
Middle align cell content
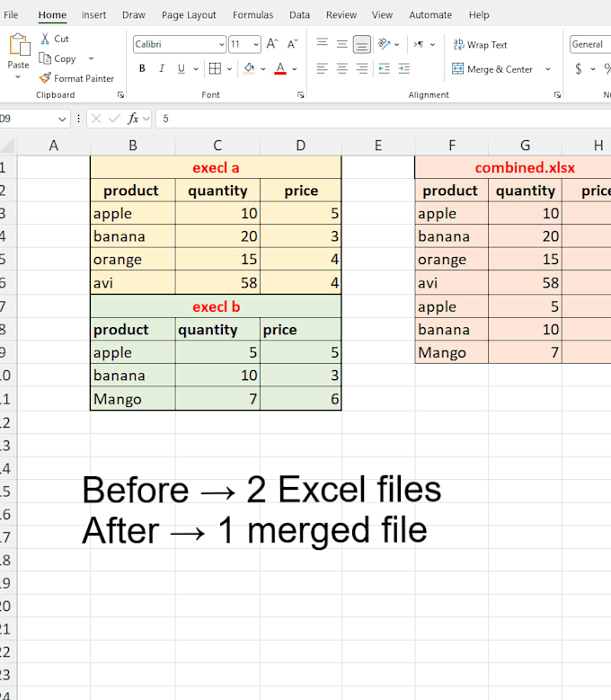[341, 44]
